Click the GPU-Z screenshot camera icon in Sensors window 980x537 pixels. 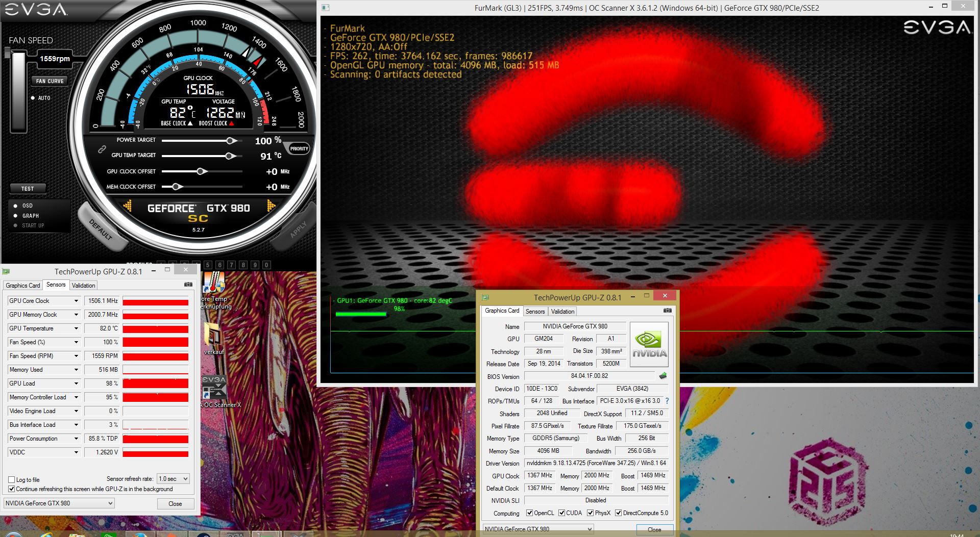(x=188, y=285)
